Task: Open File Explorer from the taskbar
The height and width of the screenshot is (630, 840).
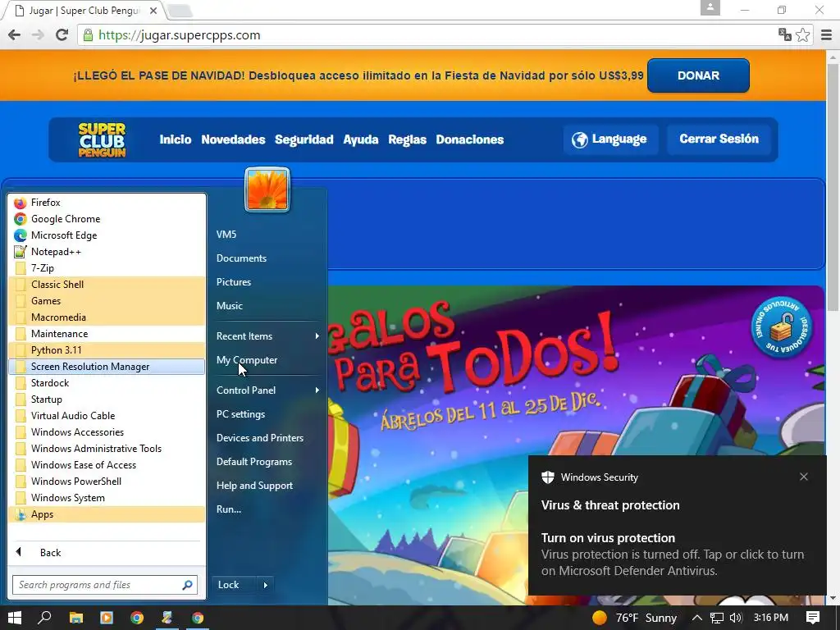Action: click(x=76, y=618)
